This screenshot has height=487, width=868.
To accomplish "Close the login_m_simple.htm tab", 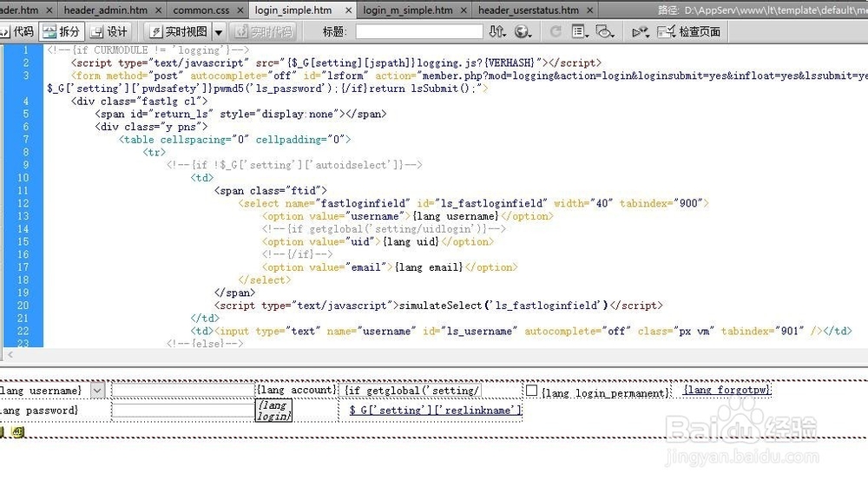I will 464,10.
